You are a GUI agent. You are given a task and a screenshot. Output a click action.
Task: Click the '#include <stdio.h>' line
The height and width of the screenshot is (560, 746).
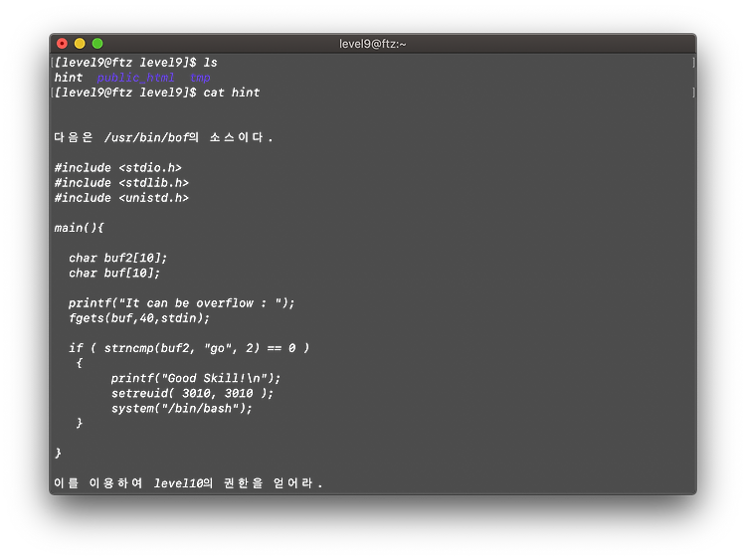coord(118,167)
